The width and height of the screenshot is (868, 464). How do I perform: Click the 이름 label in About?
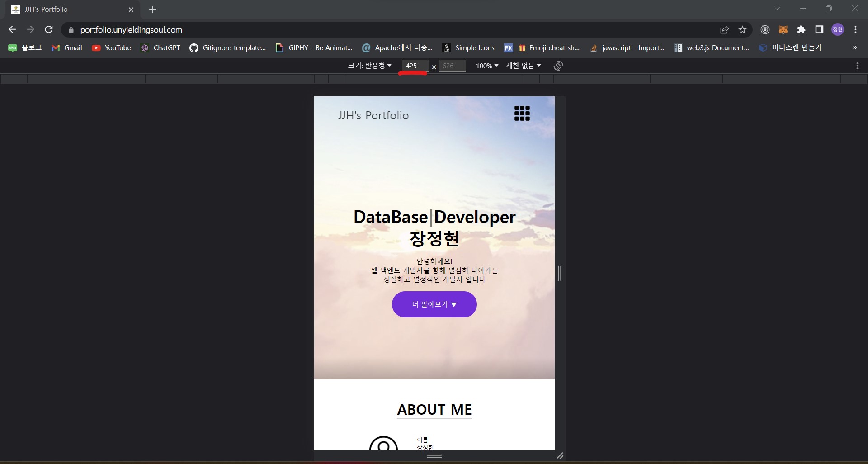coord(422,440)
